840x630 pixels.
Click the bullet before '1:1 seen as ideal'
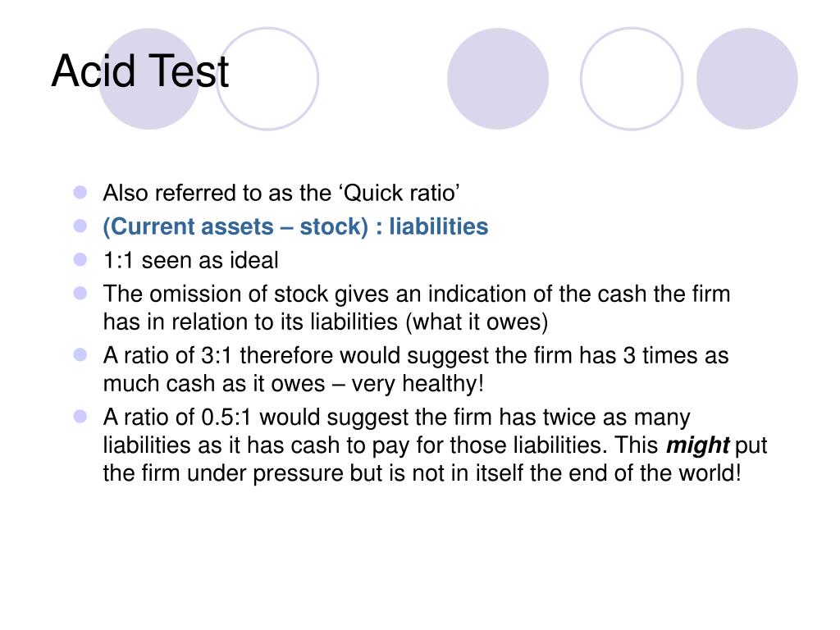[x=80, y=260]
